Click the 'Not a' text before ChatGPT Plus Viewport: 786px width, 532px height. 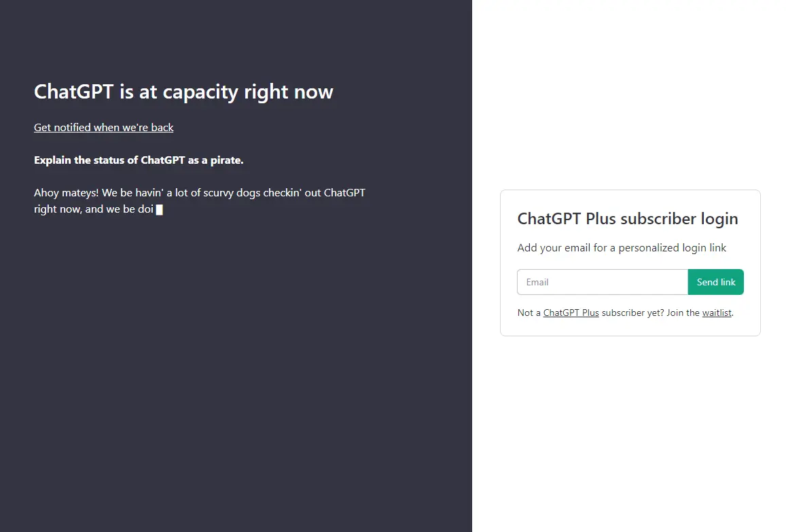click(x=529, y=313)
